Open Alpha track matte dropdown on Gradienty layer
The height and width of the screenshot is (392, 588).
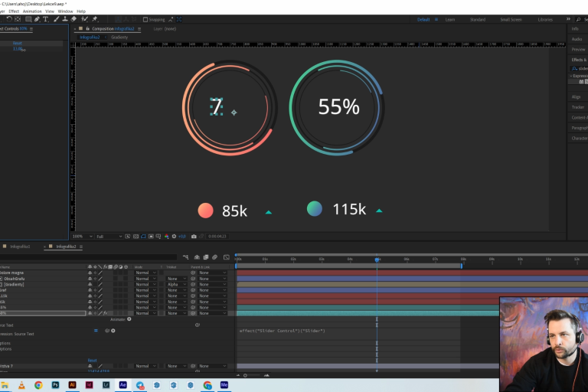click(x=176, y=285)
